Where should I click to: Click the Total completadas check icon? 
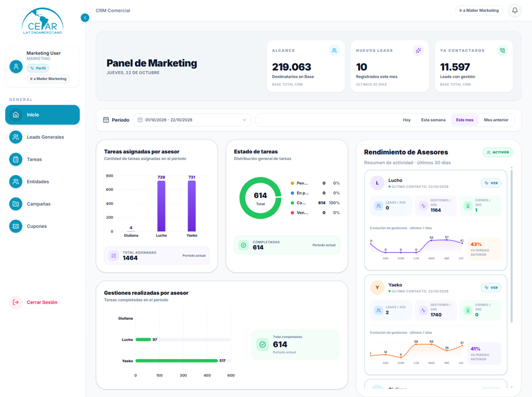coord(262,344)
